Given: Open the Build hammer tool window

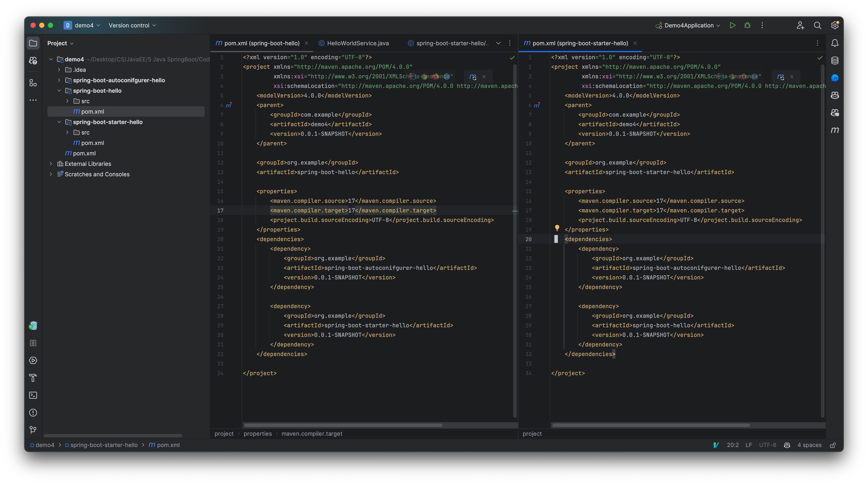Looking at the screenshot, I should tap(33, 378).
